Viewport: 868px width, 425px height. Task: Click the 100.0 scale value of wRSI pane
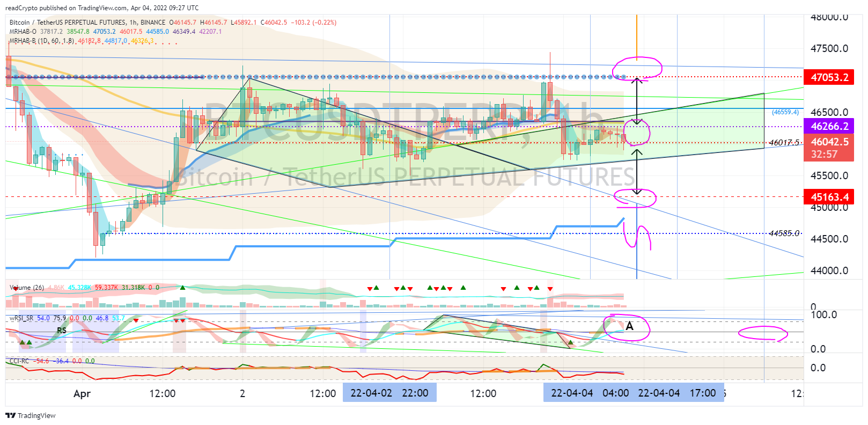823,314
